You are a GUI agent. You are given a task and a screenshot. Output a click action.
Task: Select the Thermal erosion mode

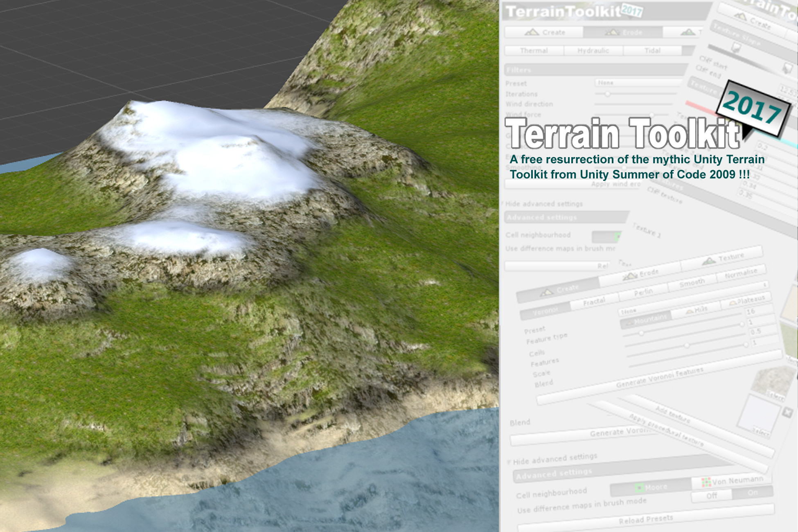(x=534, y=50)
